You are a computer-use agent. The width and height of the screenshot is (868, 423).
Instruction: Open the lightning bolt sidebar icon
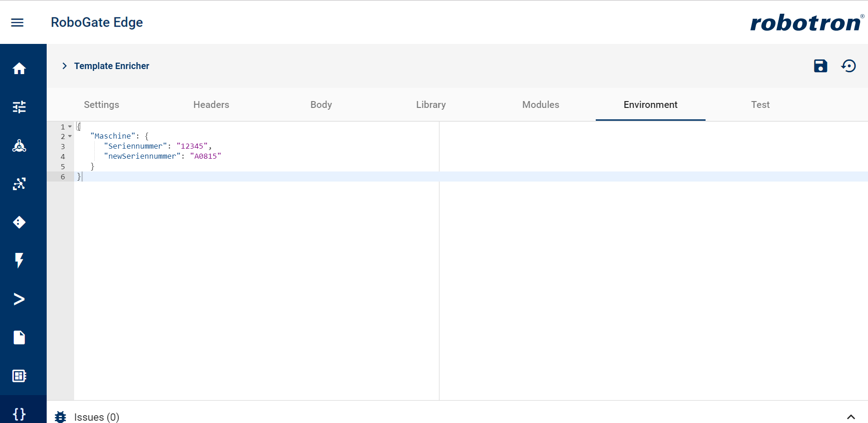[x=19, y=260]
